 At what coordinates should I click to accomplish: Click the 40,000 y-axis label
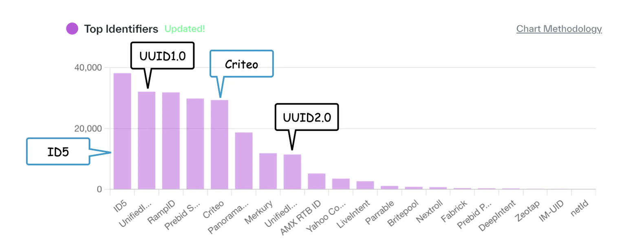coord(88,68)
